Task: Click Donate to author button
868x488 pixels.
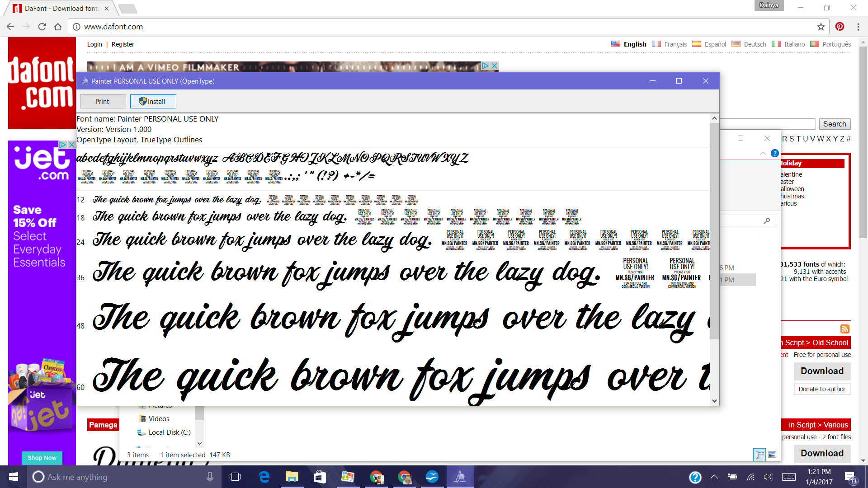Action: [822, 389]
